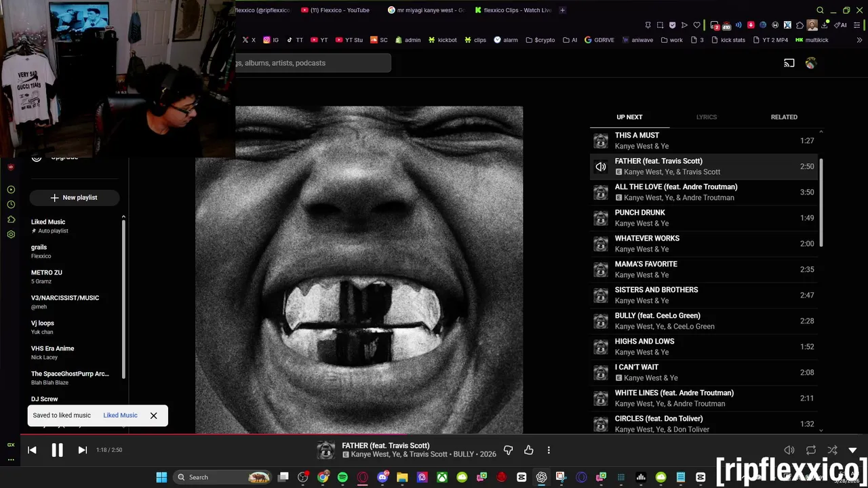
Task: Go back to the previous track
Action: pyautogui.click(x=32, y=450)
